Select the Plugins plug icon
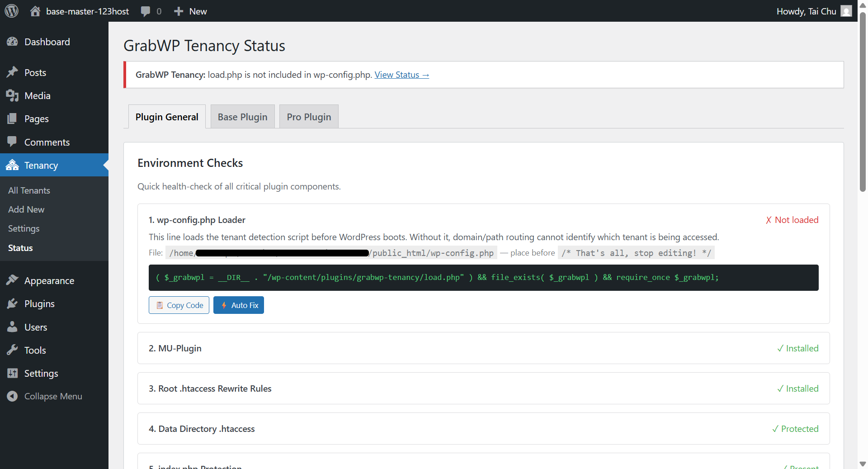Image resolution: width=868 pixels, height=469 pixels. 13,303
